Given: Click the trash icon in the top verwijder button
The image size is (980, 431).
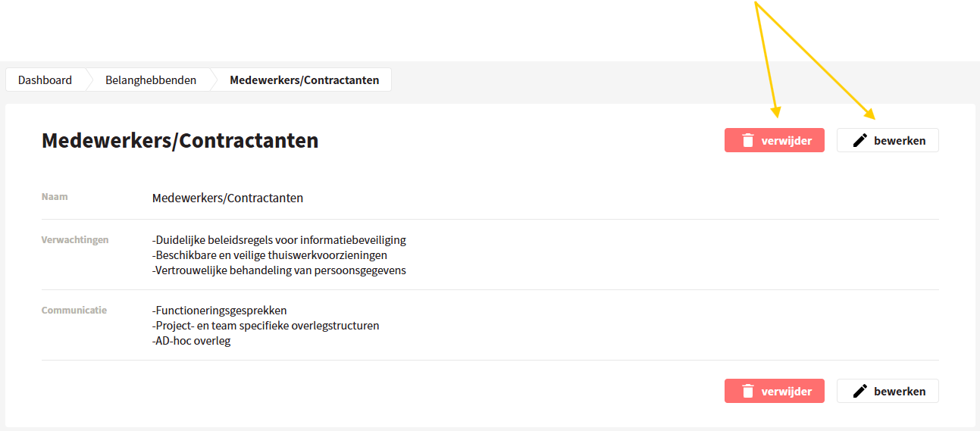Looking at the screenshot, I should tap(748, 140).
